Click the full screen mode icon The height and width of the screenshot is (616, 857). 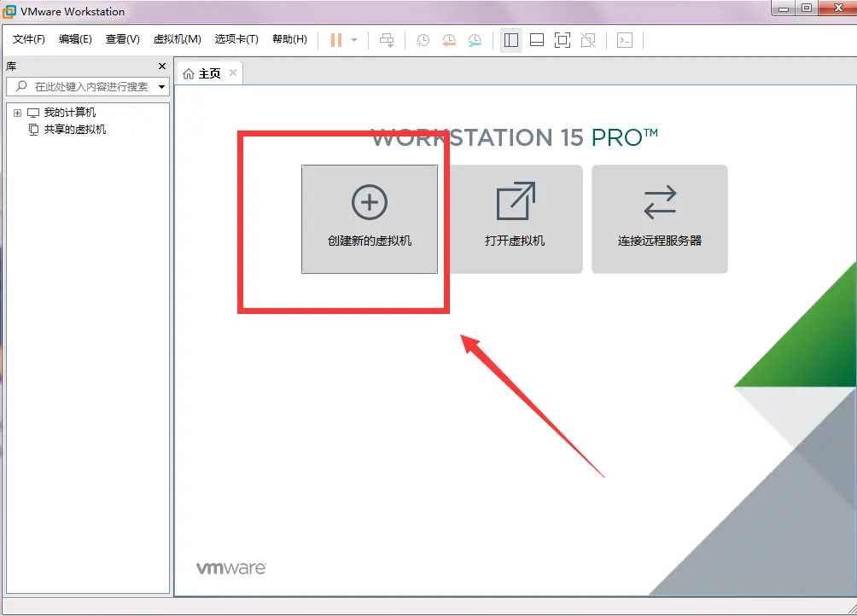(x=563, y=40)
